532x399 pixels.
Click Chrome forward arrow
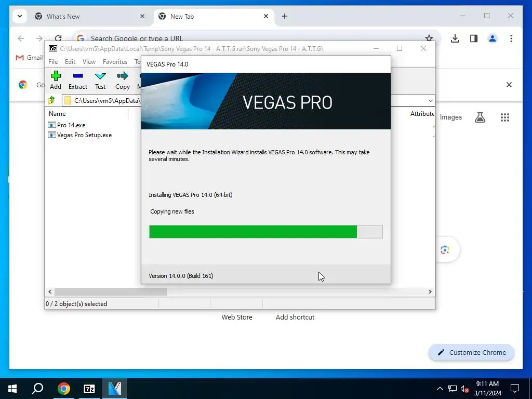point(39,38)
